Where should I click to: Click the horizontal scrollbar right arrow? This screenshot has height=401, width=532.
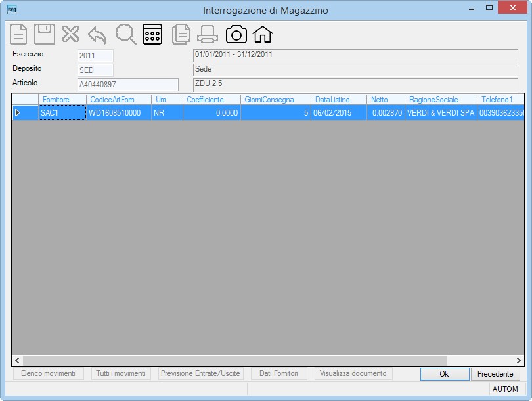tap(519, 360)
